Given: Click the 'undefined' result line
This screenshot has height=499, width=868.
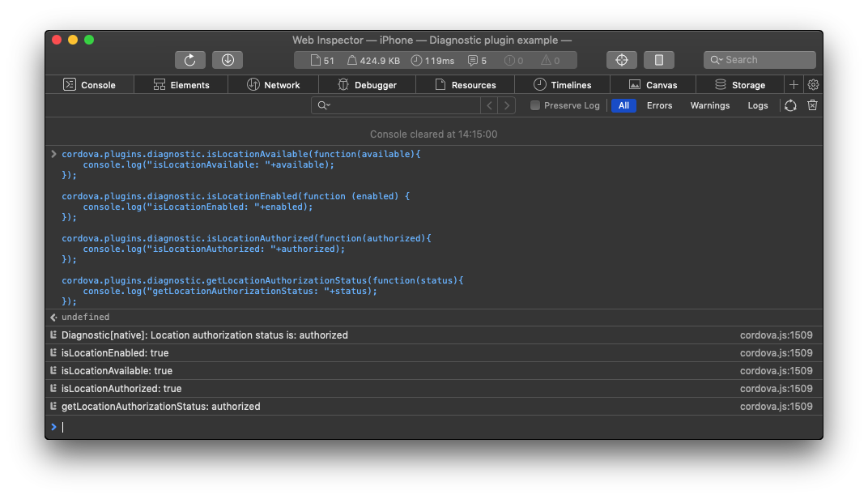Looking at the screenshot, I should [434, 318].
